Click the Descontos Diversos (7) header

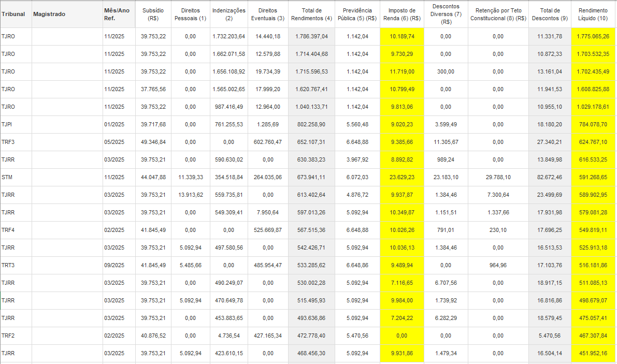pos(446,14)
